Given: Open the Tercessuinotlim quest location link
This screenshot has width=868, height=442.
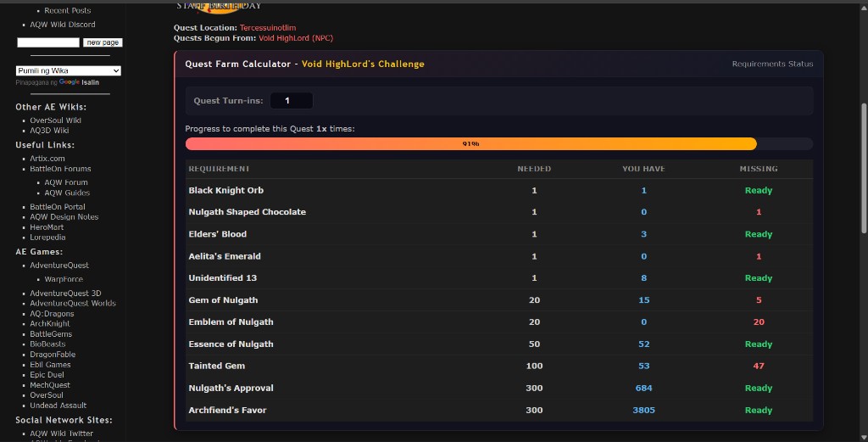Looking at the screenshot, I should tap(268, 28).
